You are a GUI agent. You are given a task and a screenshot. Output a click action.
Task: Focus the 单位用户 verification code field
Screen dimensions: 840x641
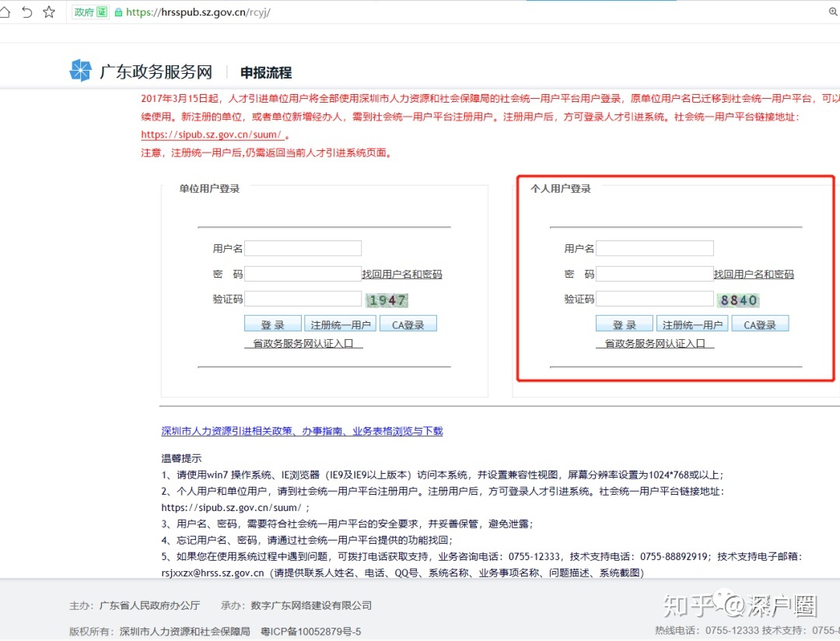(303, 299)
